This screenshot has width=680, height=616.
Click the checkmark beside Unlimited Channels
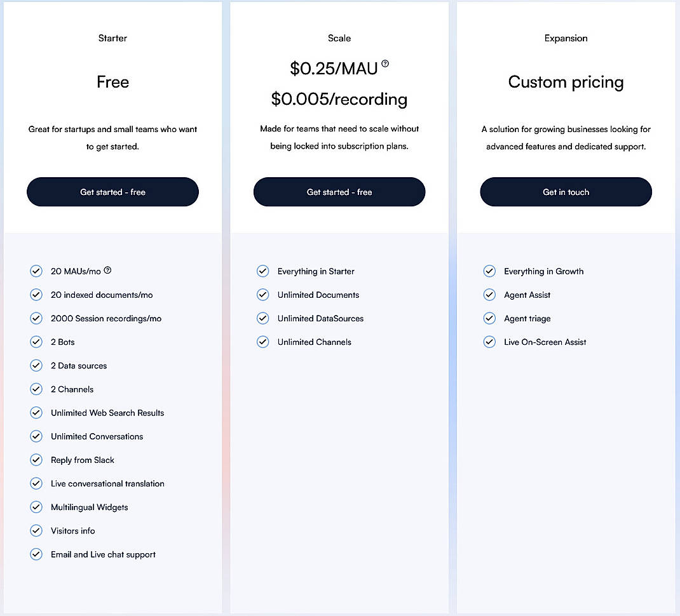[262, 342]
